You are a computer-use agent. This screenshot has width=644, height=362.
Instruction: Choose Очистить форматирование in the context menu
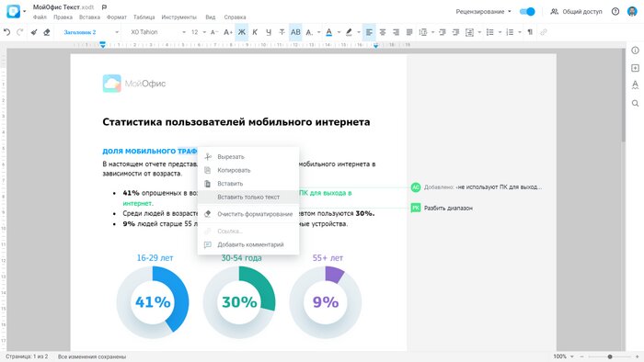248,214
